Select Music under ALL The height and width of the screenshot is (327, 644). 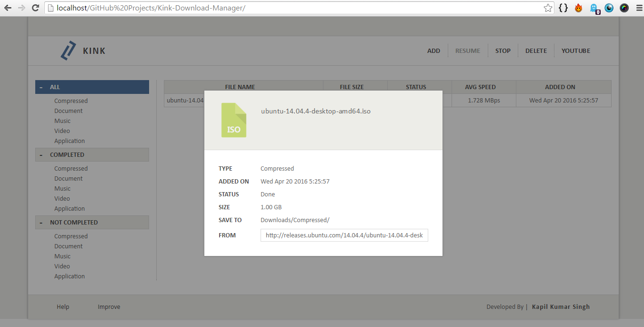[62, 121]
